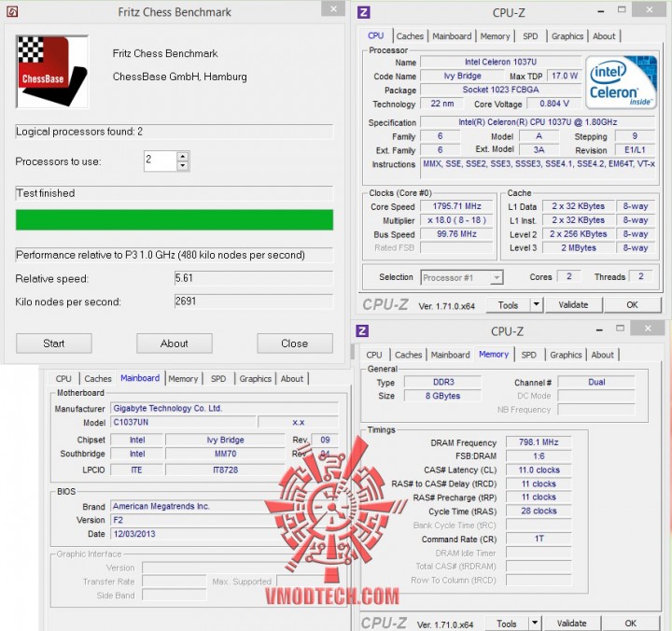Open SPD tab in top CPU-Z window
The width and height of the screenshot is (672, 631).
click(x=530, y=36)
